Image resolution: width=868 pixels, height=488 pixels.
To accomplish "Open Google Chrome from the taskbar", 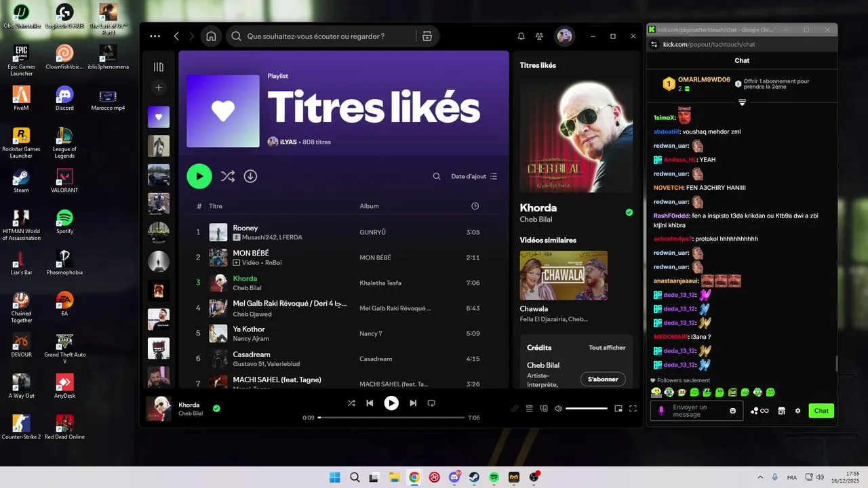I will tap(414, 477).
